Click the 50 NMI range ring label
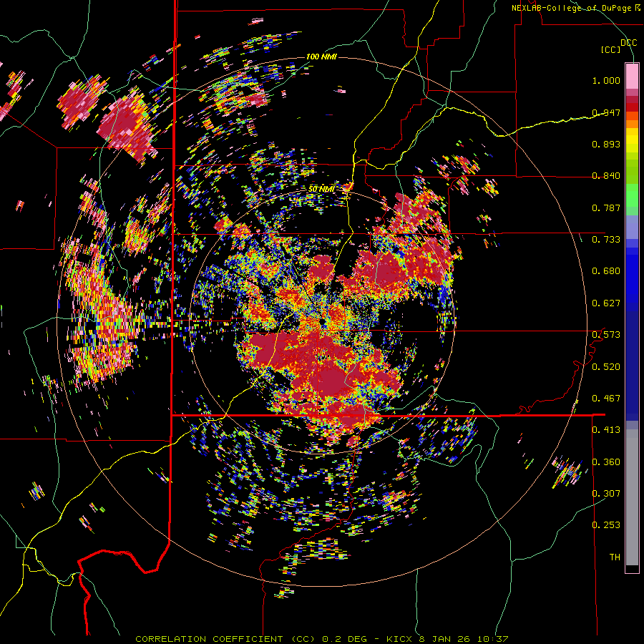644x644 pixels. (x=321, y=189)
